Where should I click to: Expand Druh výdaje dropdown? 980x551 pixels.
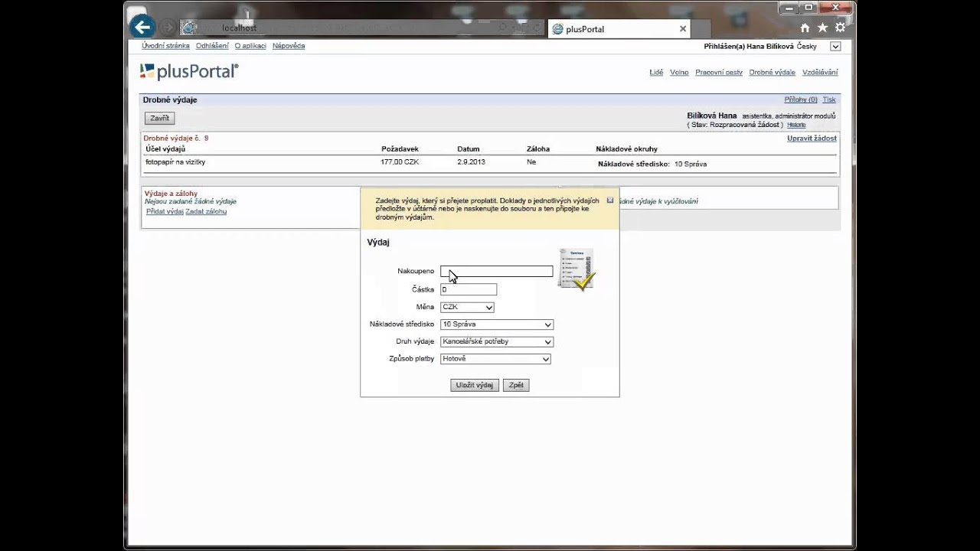[x=497, y=341]
